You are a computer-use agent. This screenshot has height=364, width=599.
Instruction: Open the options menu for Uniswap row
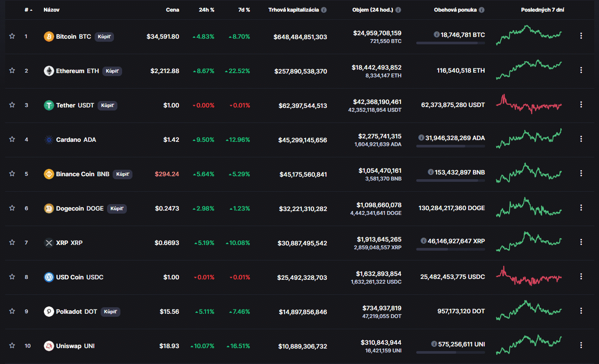click(x=581, y=346)
